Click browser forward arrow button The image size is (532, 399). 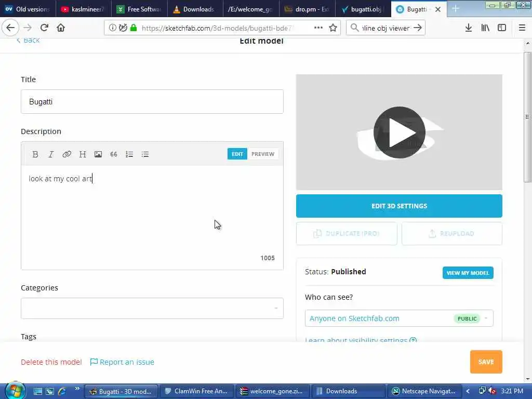point(28,28)
